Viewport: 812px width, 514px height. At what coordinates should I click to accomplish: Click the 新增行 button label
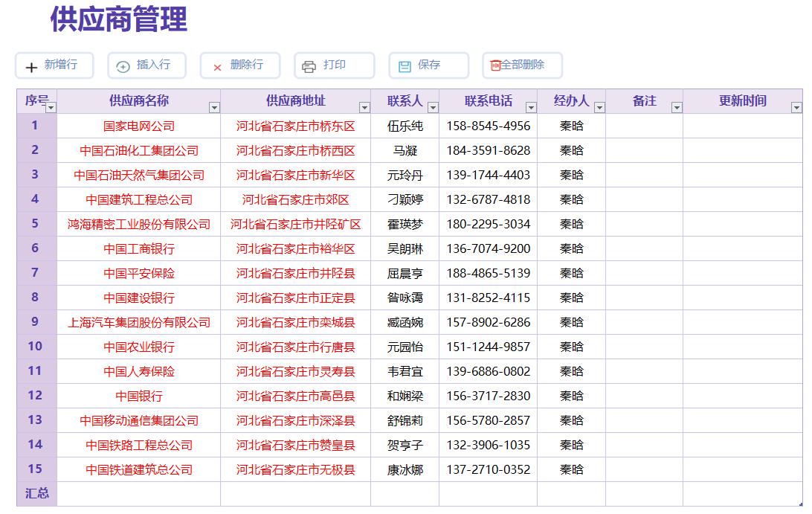(x=60, y=65)
